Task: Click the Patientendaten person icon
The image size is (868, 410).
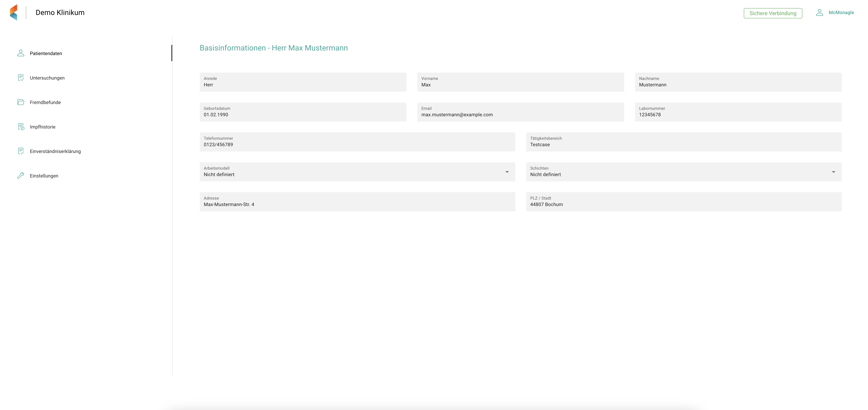Action: tap(21, 53)
